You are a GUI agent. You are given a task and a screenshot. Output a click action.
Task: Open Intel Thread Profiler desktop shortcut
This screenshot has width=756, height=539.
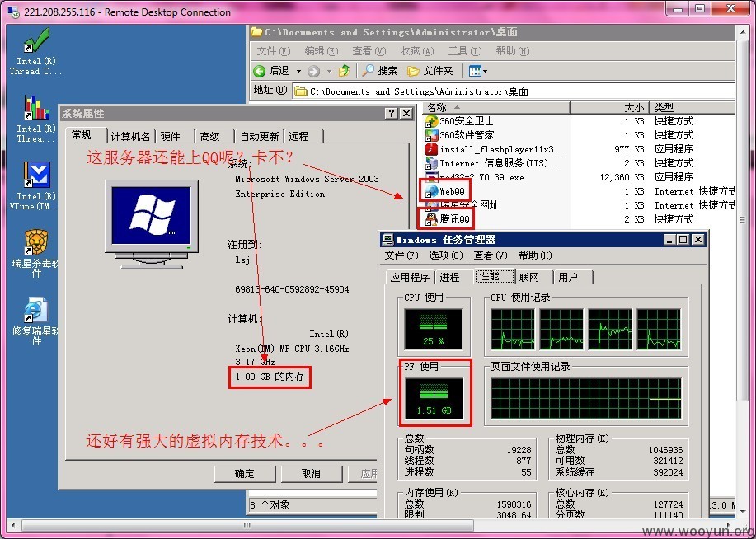pyautogui.click(x=35, y=118)
